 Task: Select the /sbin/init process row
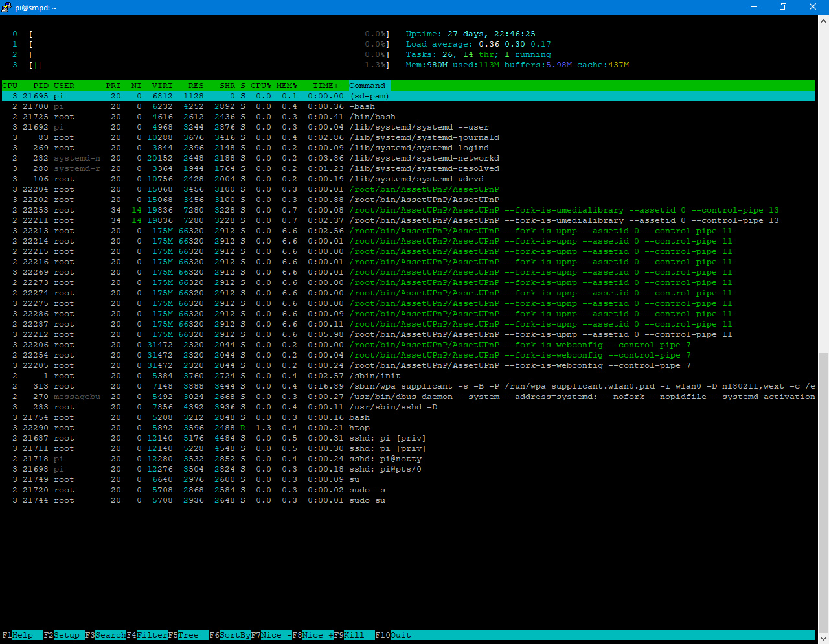[409, 376]
